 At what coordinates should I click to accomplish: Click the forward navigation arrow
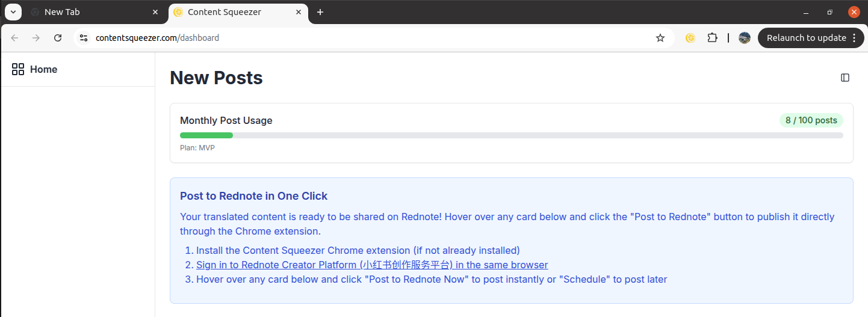pyautogui.click(x=36, y=38)
